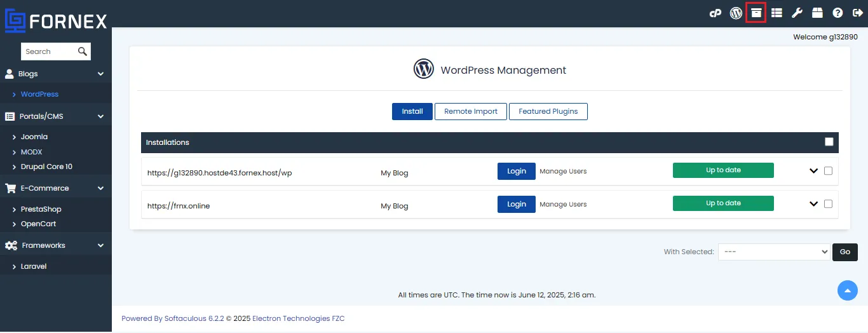Viewport: 868px width, 333px height.
Task: Select Joomla in the sidebar
Action: coord(34,137)
